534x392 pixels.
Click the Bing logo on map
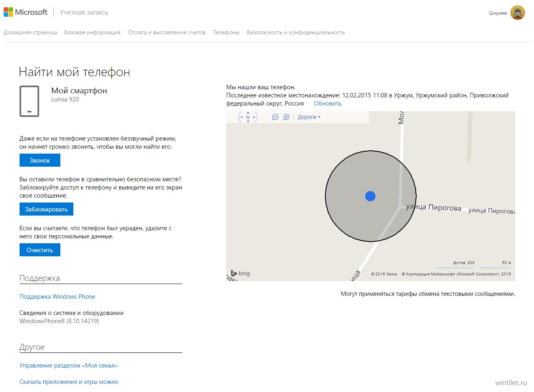[240, 273]
